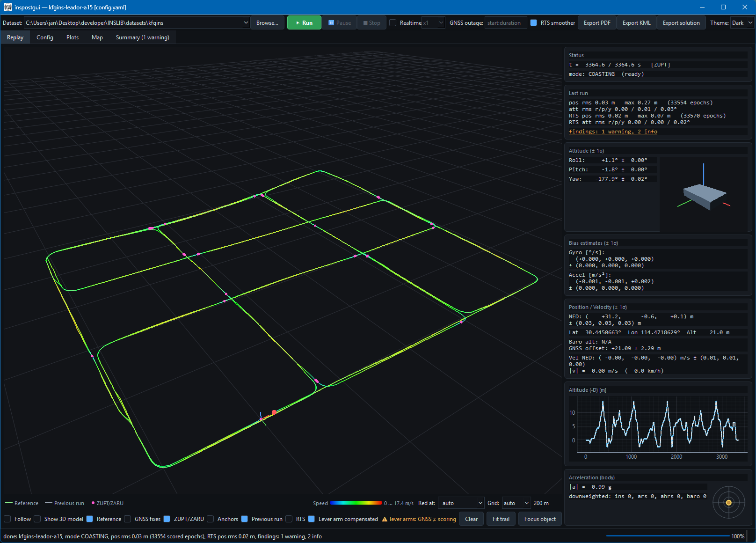The height and width of the screenshot is (543, 756).
Task: Click Export KML button
Action: tap(636, 22)
